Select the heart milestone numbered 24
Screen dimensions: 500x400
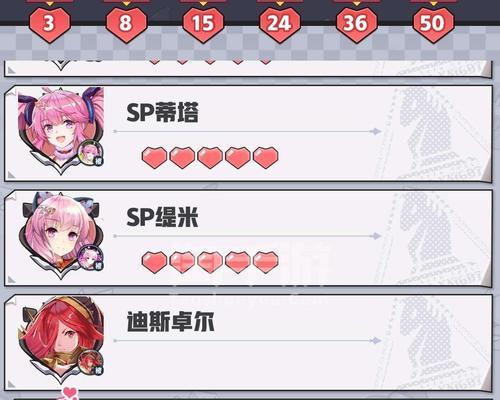pos(279,25)
